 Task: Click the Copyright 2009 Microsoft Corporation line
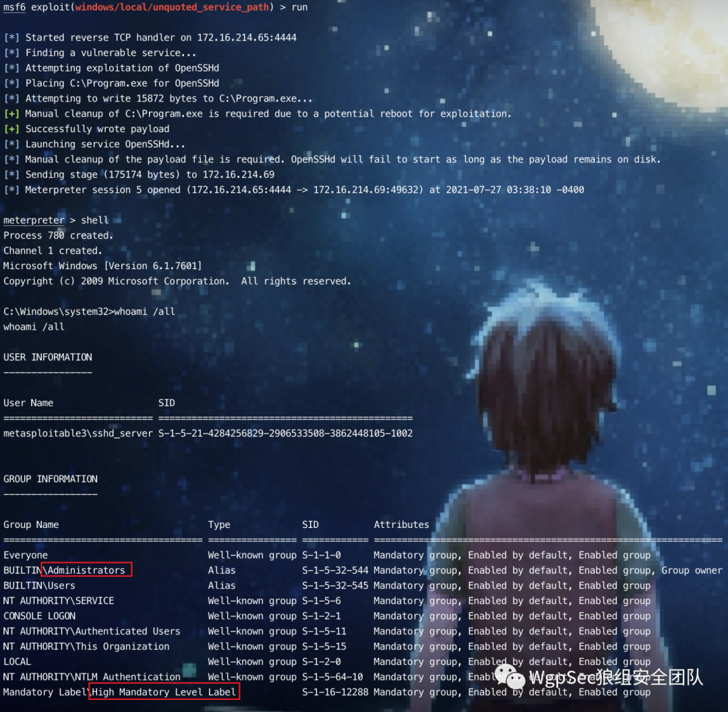(177, 281)
